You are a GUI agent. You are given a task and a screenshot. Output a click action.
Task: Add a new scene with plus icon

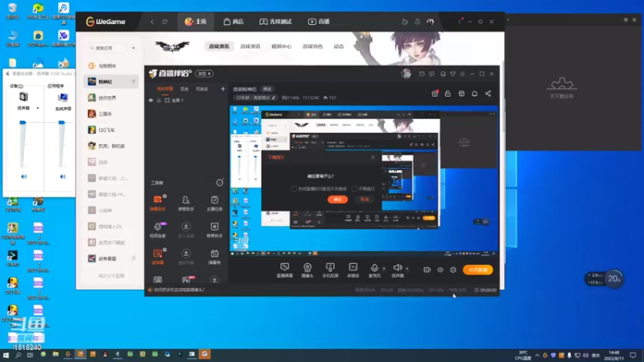point(223,88)
